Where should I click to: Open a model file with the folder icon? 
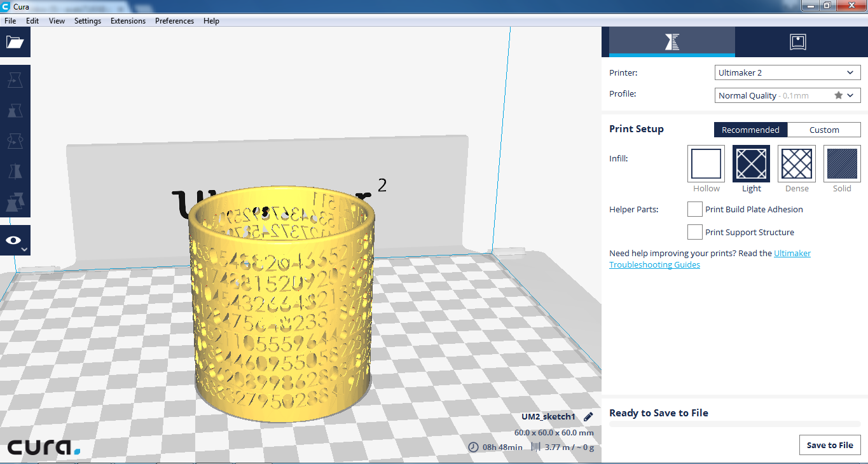[15, 42]
